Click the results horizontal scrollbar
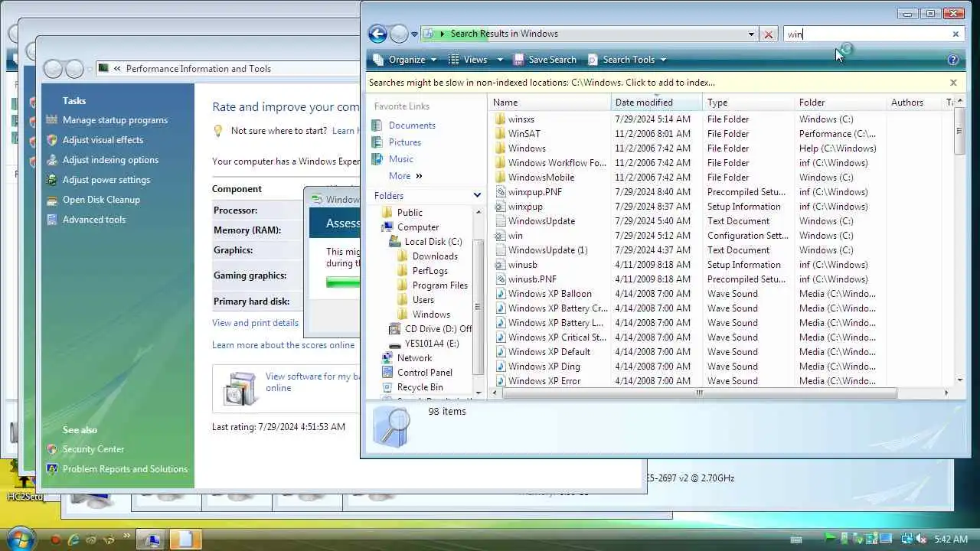 click(698, 393)
